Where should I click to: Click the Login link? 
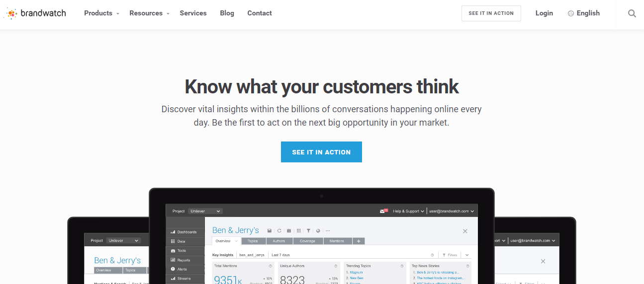pyautogui.click(x=544, y=13)
